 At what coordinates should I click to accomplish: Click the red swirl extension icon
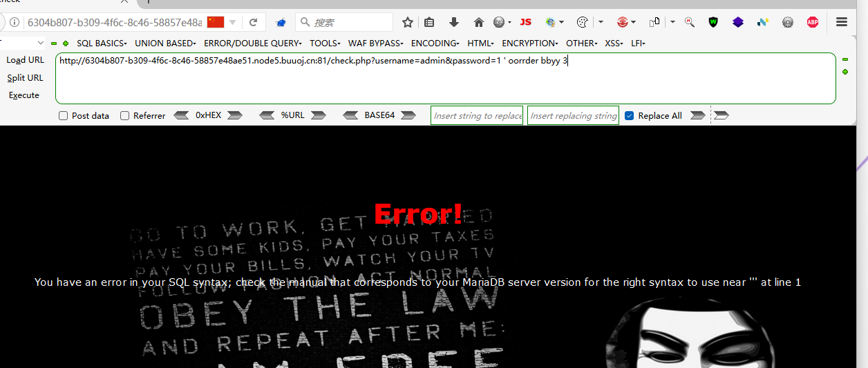click(622, 22)
